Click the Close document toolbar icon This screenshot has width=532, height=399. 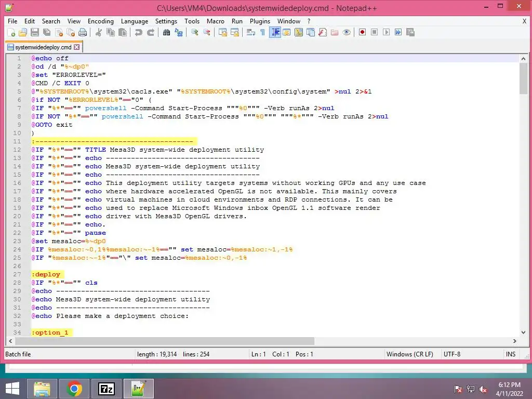pyautogui.click(x=59, y=32)
